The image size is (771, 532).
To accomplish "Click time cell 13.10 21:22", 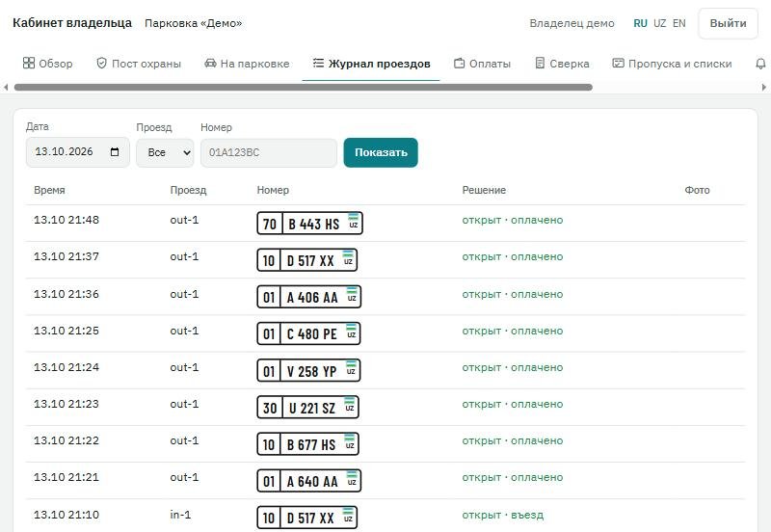I will point(66,440).
